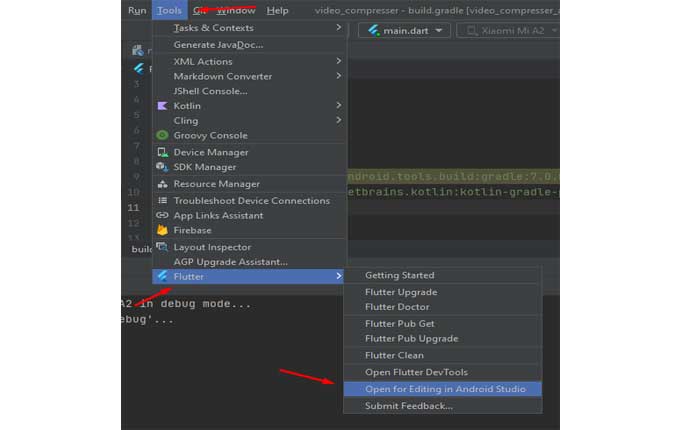Open App Links Assistant

pos(218,216)
